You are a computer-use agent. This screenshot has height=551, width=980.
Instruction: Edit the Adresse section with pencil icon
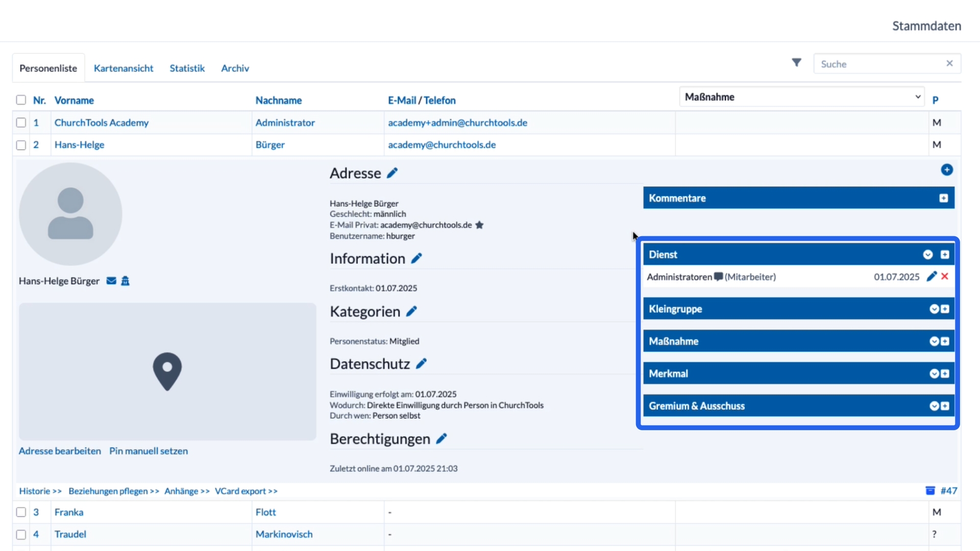(392, 173)
